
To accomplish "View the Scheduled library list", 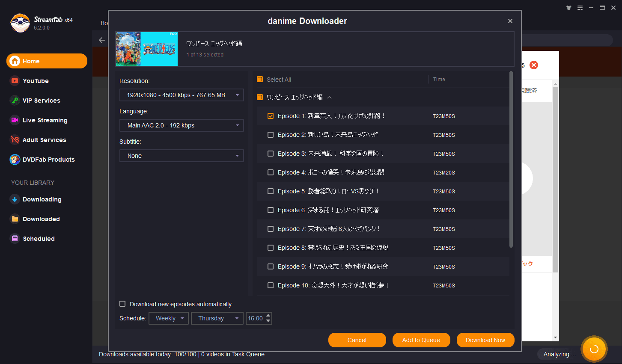I will (39, 239).
